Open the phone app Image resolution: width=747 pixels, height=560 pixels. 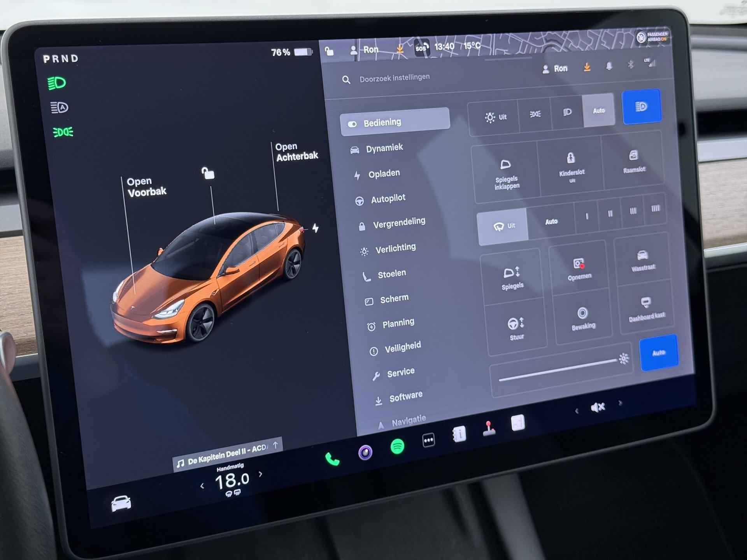click(332, 459)
